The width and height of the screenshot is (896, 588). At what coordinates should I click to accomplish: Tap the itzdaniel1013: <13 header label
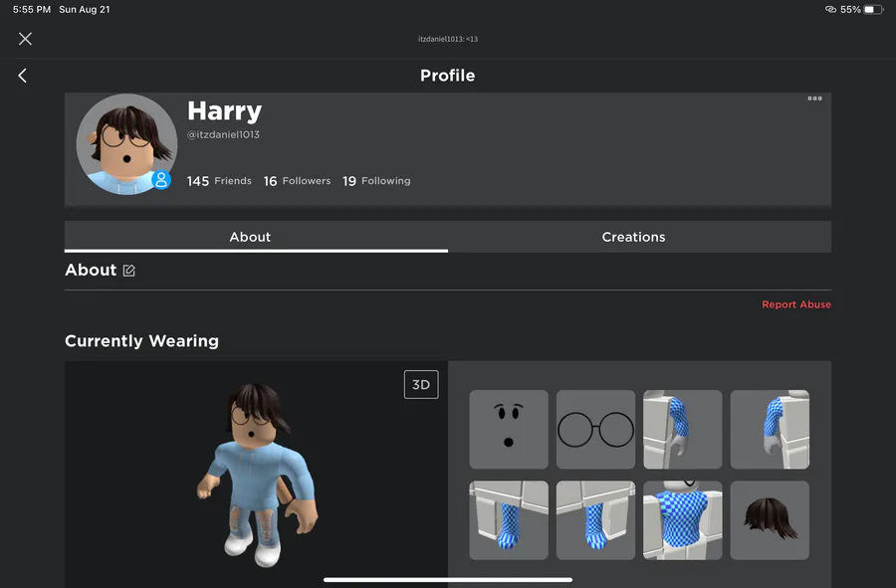point(448,39)
